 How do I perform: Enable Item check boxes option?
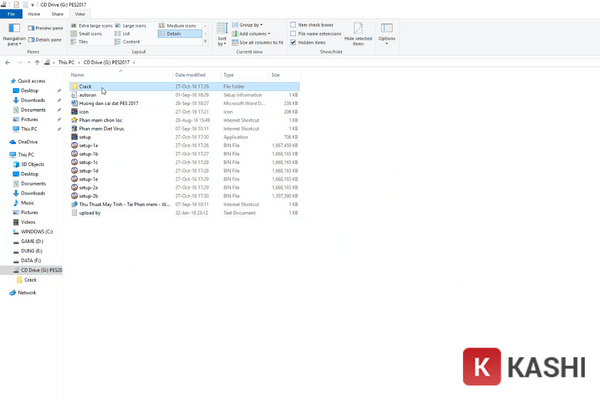point(293,24)
